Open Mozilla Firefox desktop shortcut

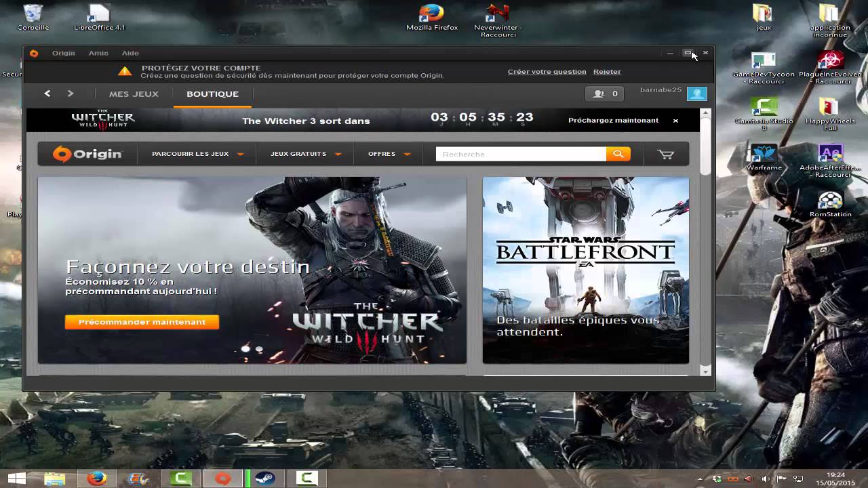(432, 17)
